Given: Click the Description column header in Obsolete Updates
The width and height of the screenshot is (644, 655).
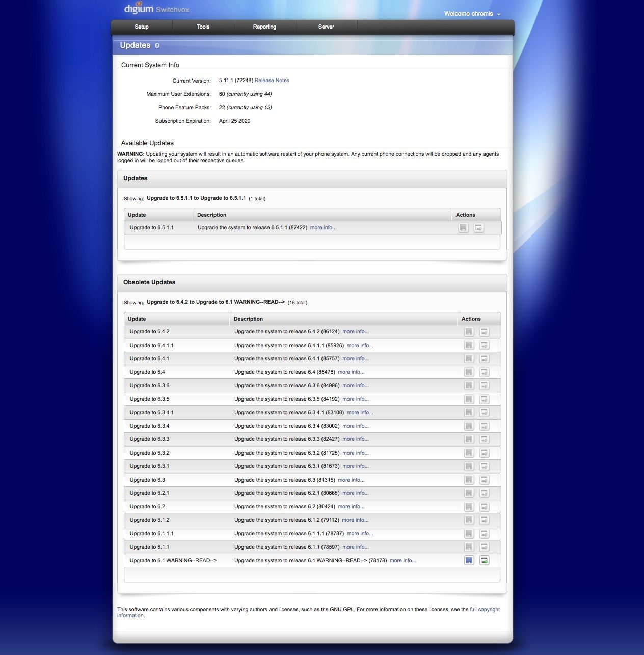Looking at the screenshot, I should tap(343, 319).
